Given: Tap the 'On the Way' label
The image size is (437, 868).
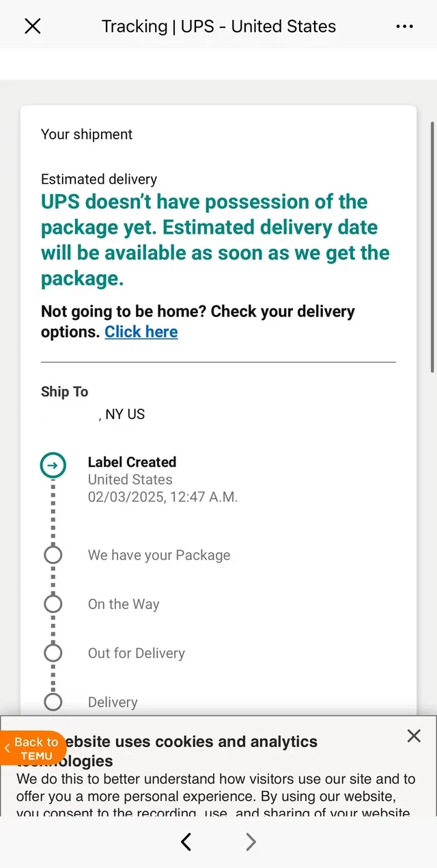Looking at the screenshot, I should click(x=124, y=604).
